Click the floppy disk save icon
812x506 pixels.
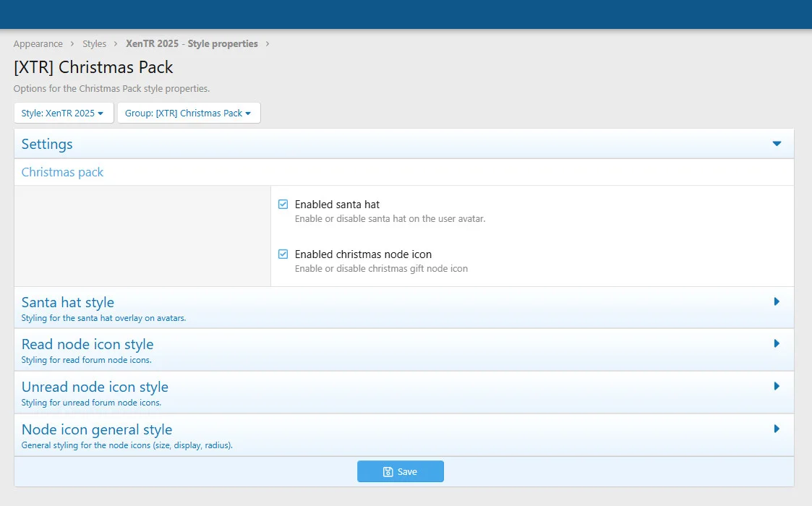[x=388, y=472]
